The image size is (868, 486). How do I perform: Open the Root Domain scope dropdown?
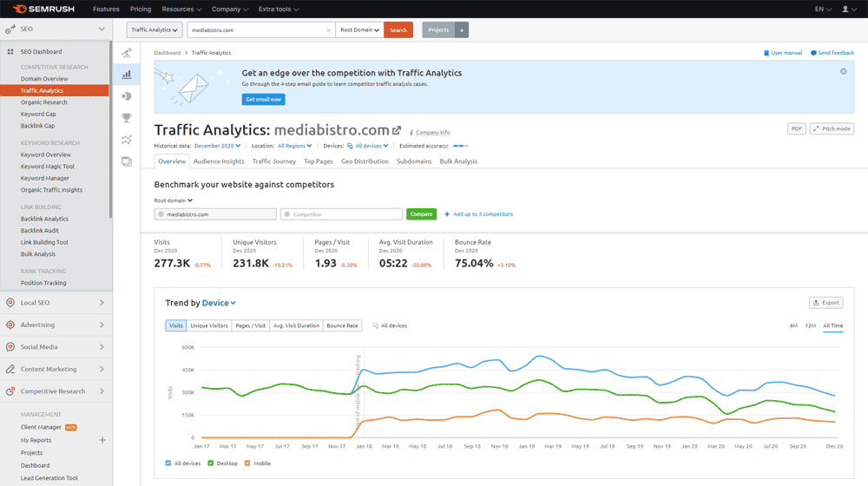[359, 30]
